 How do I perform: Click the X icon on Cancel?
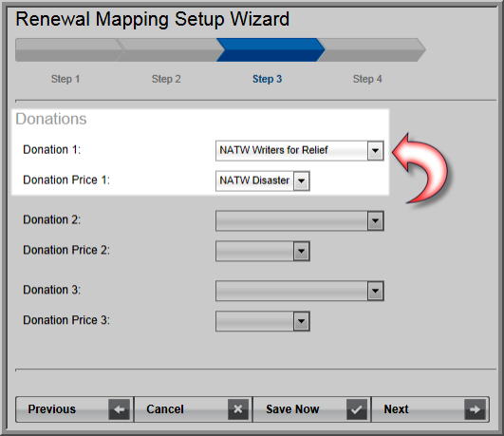pyautogui.click(x=238, y=409)
